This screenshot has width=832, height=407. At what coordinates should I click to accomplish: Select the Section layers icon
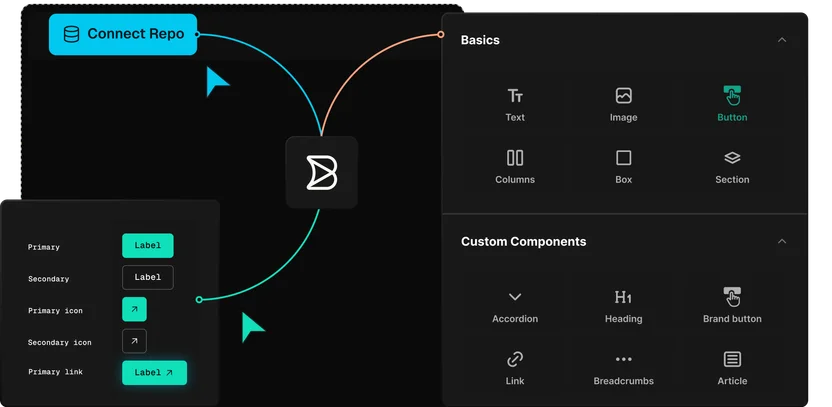click(732, 158)
